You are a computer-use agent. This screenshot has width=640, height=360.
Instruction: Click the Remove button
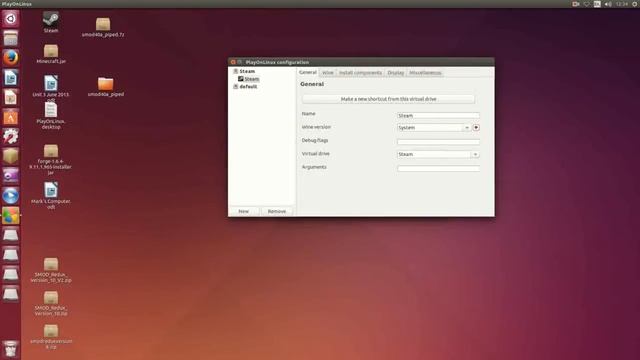[x=277, y=211]
